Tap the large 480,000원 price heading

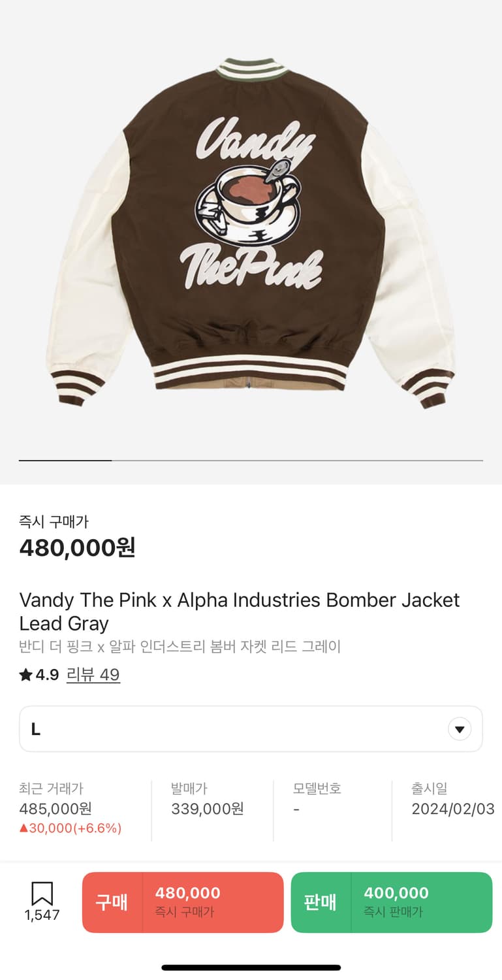coord(77,547)
